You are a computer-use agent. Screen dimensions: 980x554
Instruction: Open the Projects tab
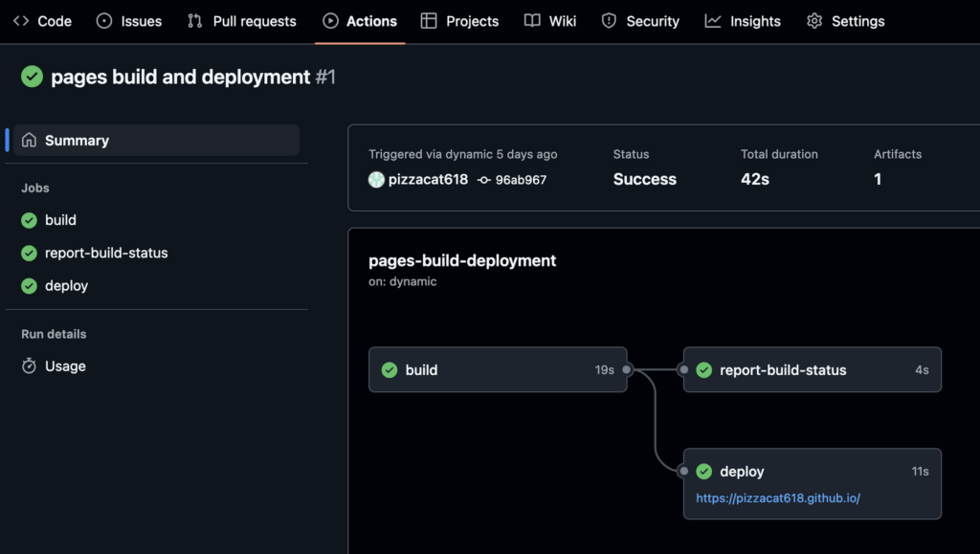460,21
